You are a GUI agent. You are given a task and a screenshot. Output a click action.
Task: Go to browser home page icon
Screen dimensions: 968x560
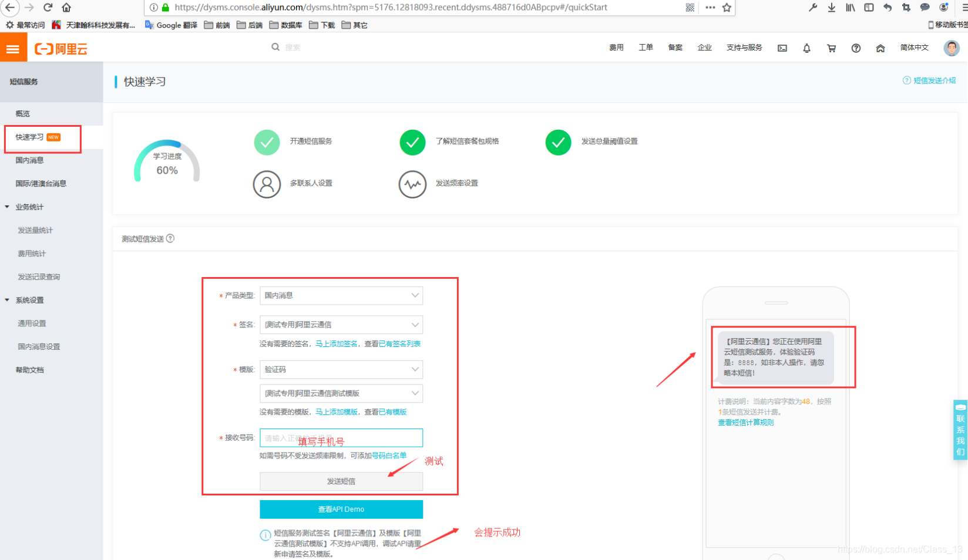point(66,7)
